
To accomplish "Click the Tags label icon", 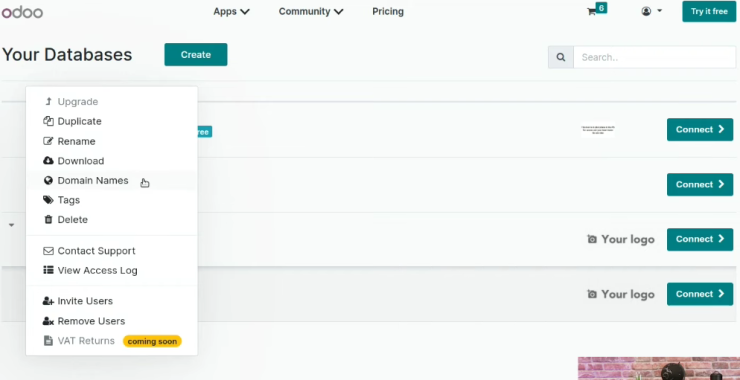I will (48, 200).
